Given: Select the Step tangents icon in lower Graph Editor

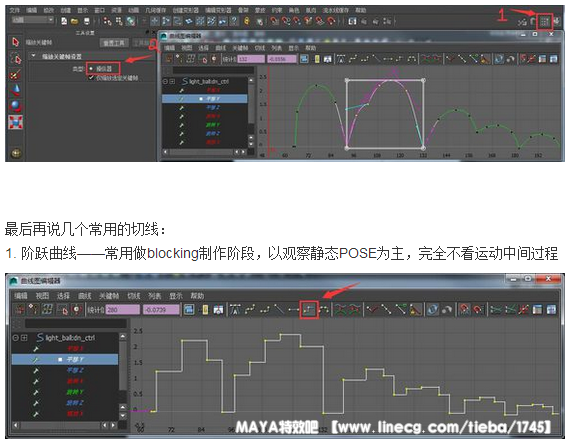Looking at the screenshot, I should click(309, 309).
